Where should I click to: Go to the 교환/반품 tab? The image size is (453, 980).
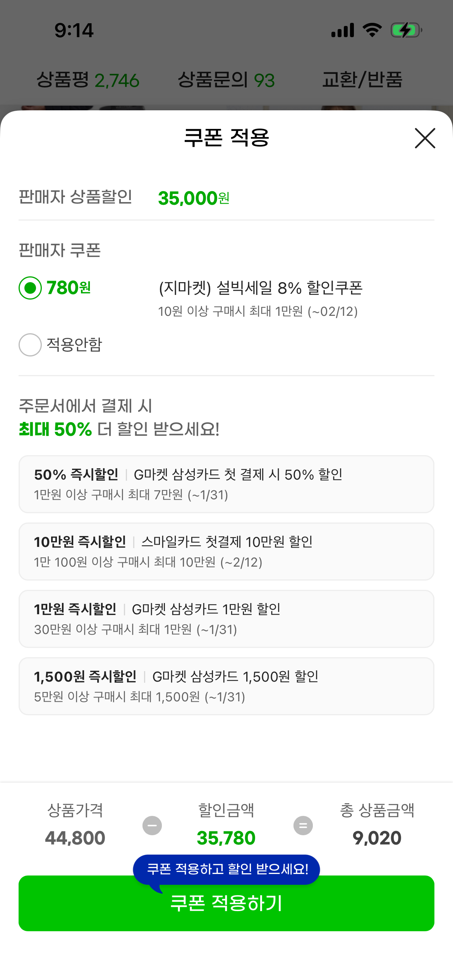pyautogui.click(x=362, y=80)
